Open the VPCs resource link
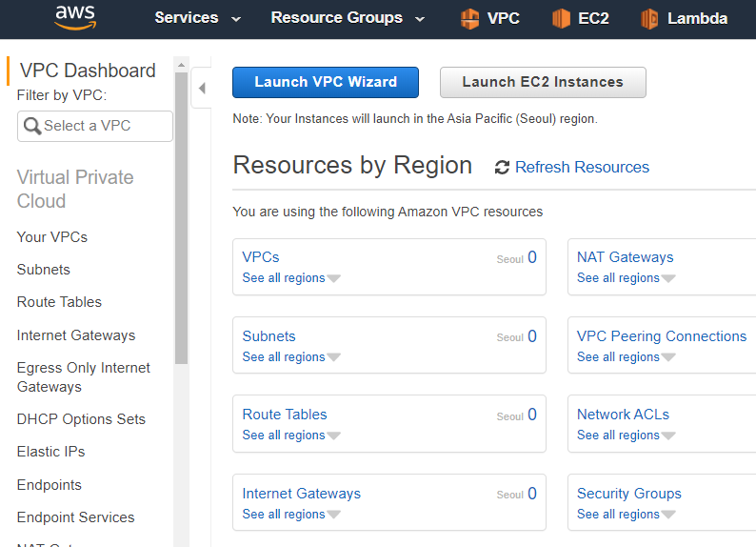Image resolution: width=756 pixels, height=547 pixels. pos(260,257)
